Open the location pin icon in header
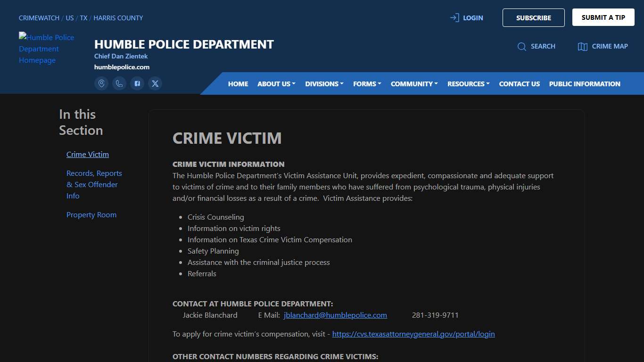Screen dimensions: 644x362 (101, 83)
